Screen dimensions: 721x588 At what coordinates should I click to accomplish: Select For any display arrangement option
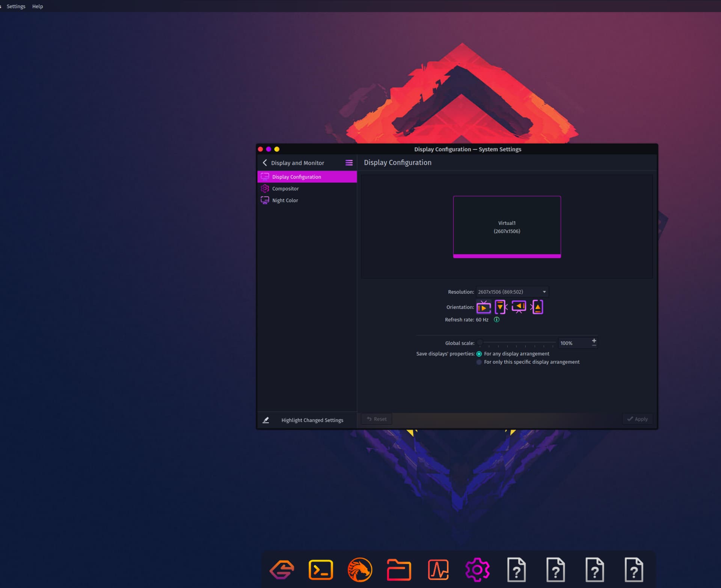[513, 354]
